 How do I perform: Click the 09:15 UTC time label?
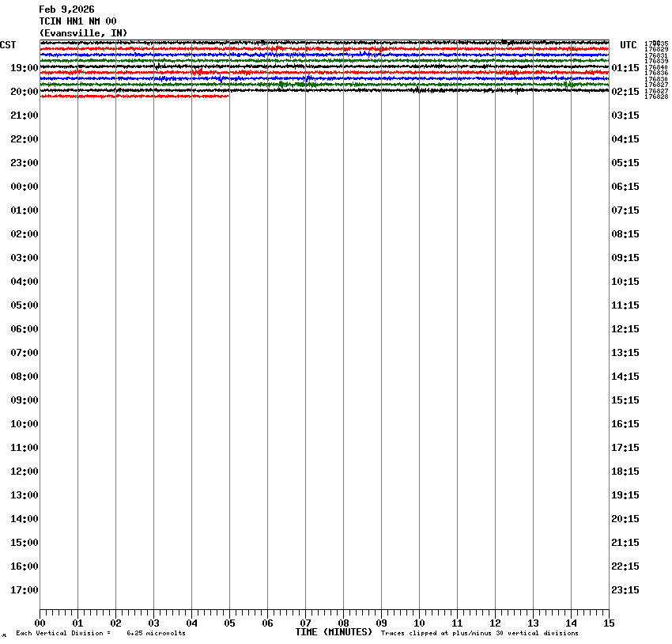(625, 258)
